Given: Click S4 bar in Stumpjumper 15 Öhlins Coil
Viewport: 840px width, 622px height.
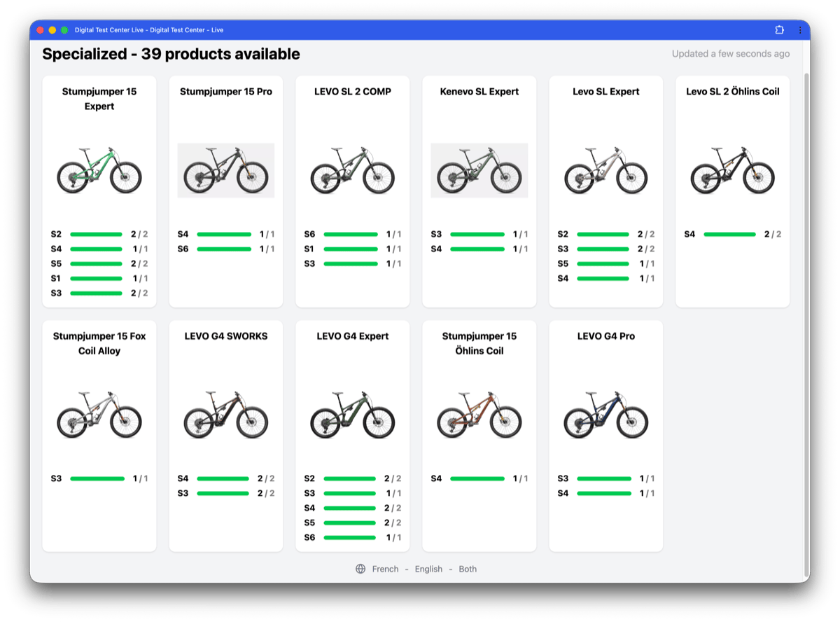Looking at the screenshot, I should [477, 478].
